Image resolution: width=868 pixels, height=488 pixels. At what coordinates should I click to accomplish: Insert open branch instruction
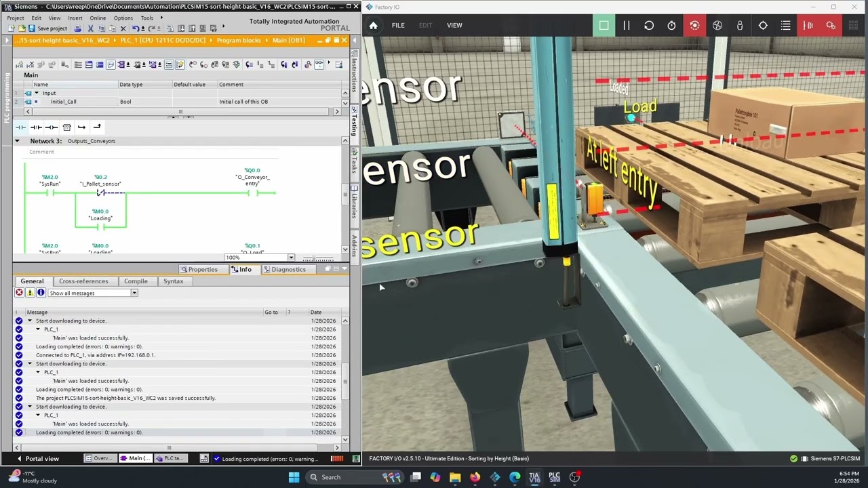(x=81, y=127)
